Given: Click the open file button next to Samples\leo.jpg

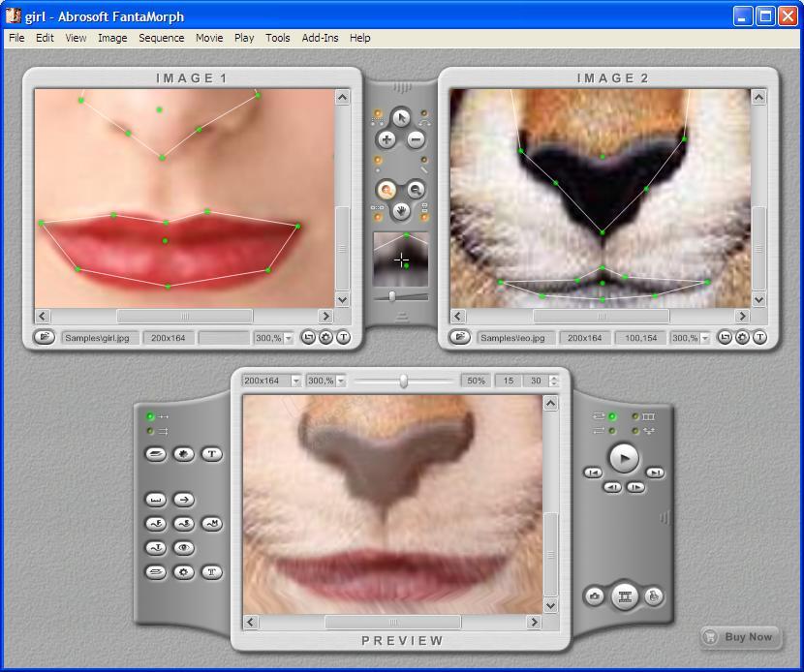Looking at the screenshot, I should (x=460, y=338).
